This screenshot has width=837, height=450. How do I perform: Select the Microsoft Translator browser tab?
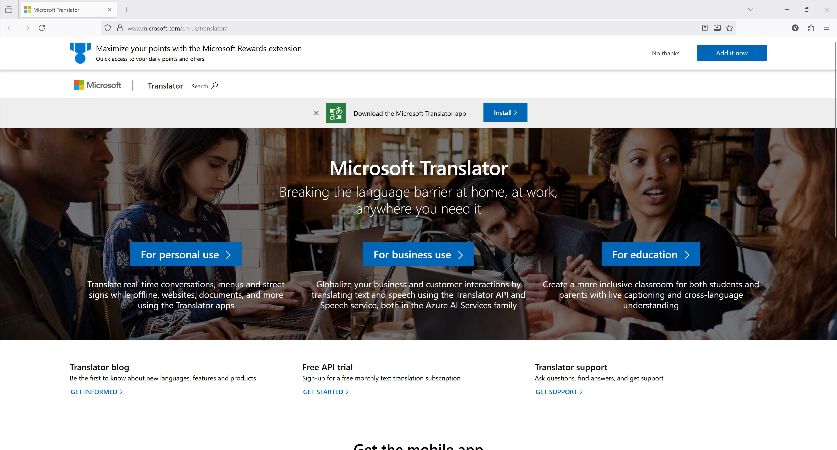click(68, 10)
